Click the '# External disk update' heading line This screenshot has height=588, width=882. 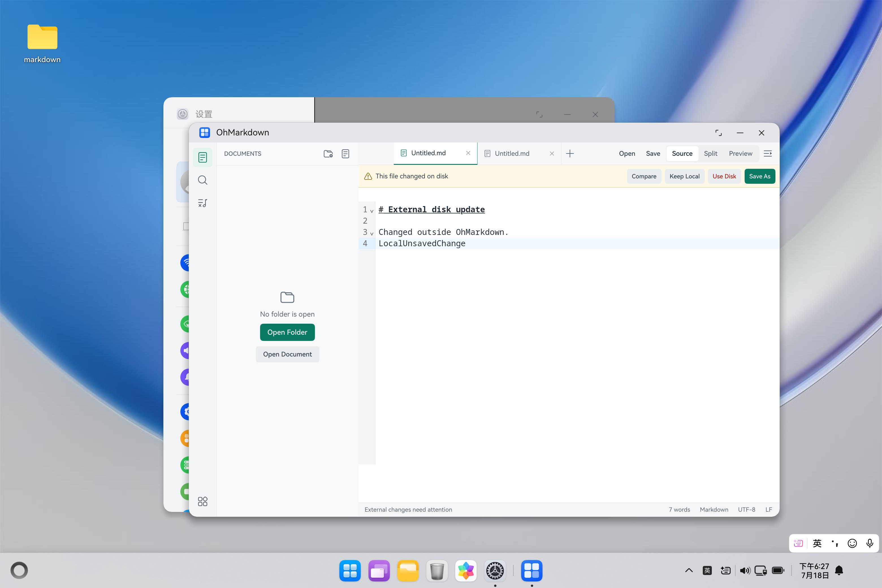(x=431, y=209)
